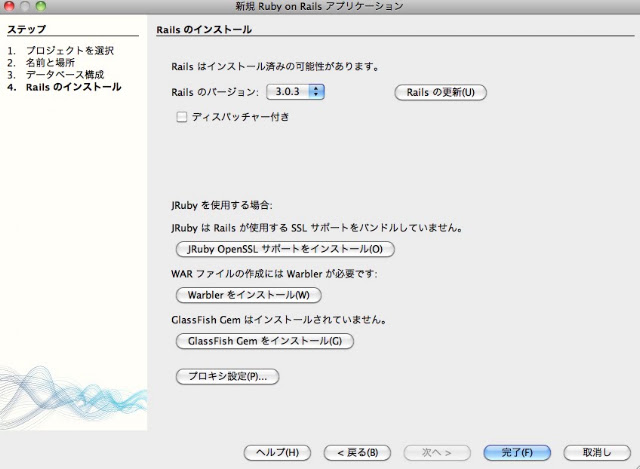Click the Rails のバージョン: label
The width and height of the screenshot is (640, 469).
tap(215, 92)
